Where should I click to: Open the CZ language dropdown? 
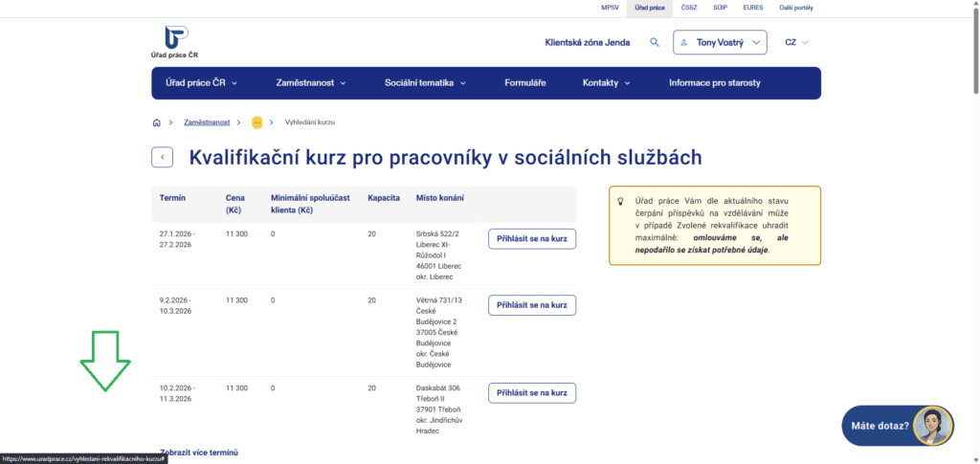pos(796,42)
